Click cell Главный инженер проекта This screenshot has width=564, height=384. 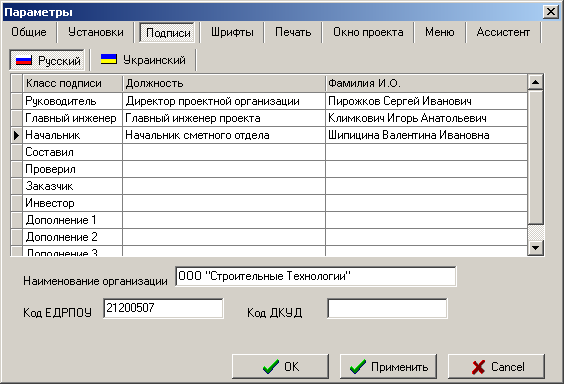coord(224,118)
